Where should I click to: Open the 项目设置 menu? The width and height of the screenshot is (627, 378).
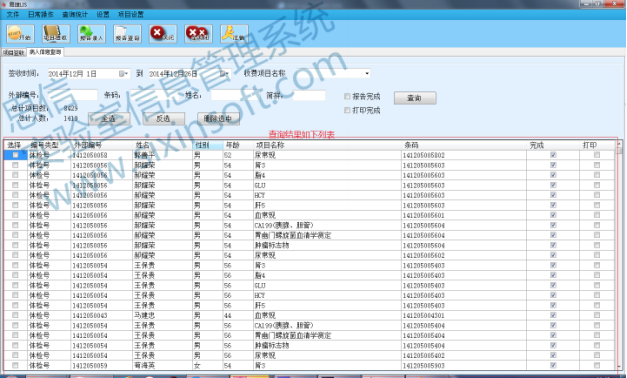coord(130,14)
